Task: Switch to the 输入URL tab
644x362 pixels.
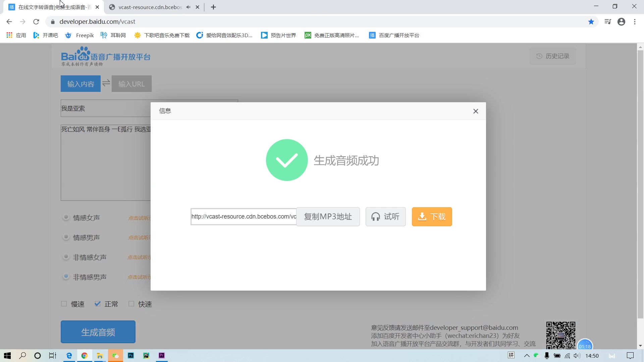Action: [131, 84]
